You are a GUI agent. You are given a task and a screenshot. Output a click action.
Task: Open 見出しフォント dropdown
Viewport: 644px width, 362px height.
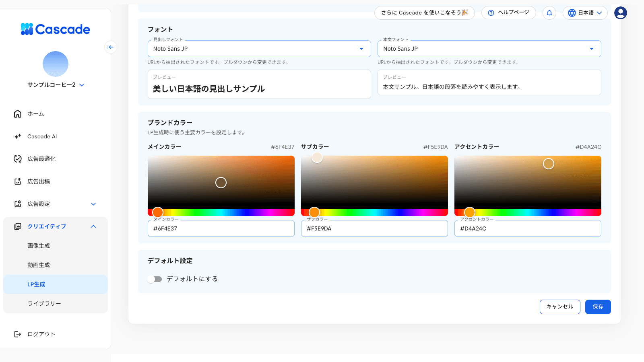pyautogui.click(x=259, y=49)
